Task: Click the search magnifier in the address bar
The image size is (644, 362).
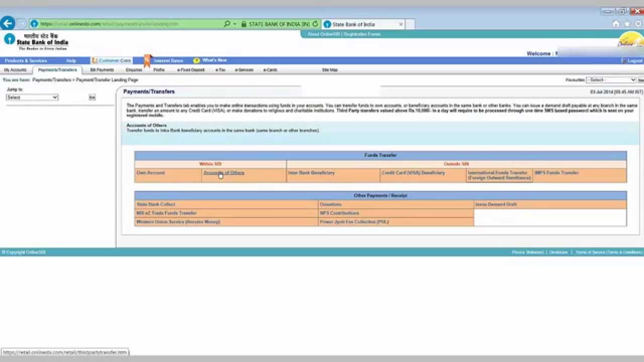Action: [x=227, y=24]
